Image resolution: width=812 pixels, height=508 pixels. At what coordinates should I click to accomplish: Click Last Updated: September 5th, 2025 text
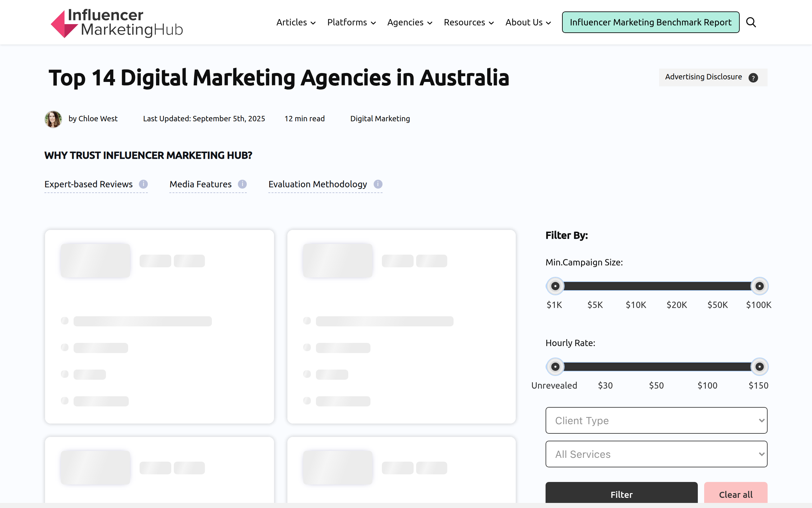pyautogui.click(x=204, y=119)
